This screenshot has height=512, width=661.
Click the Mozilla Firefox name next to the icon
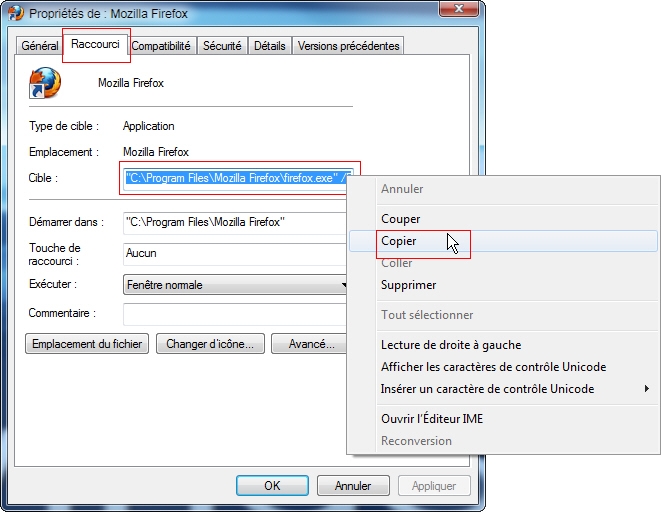(131, 83)
